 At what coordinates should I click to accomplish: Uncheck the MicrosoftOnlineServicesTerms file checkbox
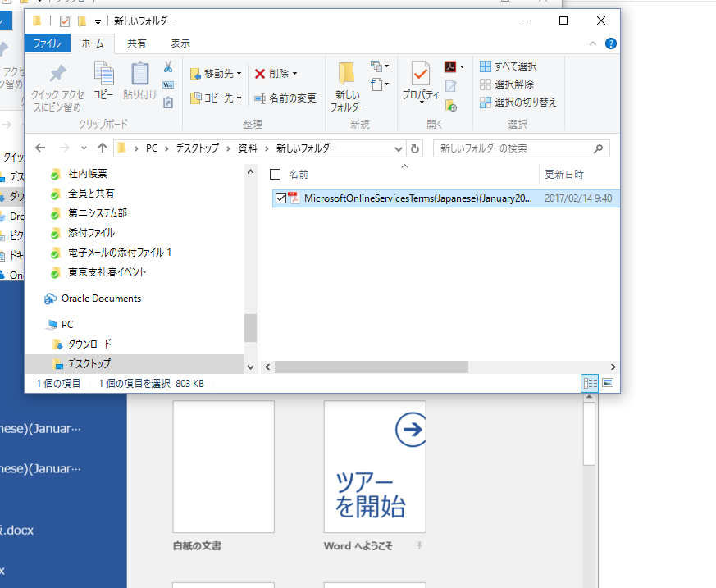280,198
